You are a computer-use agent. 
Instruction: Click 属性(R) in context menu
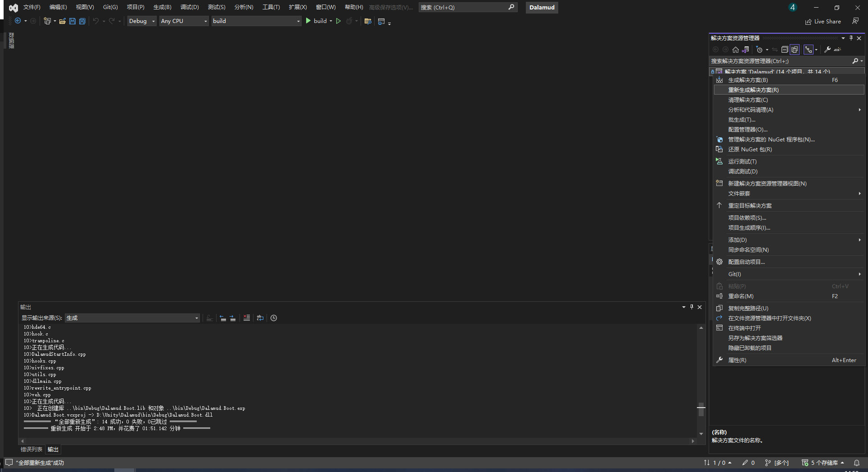(x=789, y=360)
